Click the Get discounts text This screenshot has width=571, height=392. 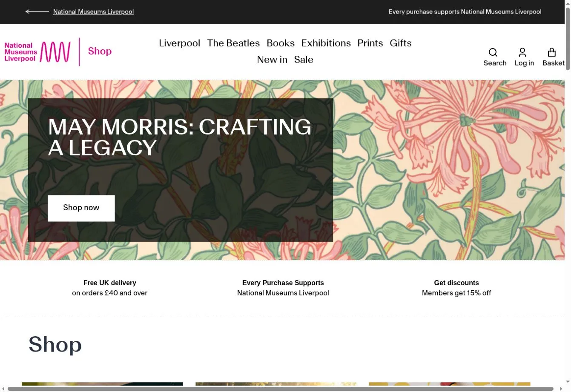[x=456, y=283]
